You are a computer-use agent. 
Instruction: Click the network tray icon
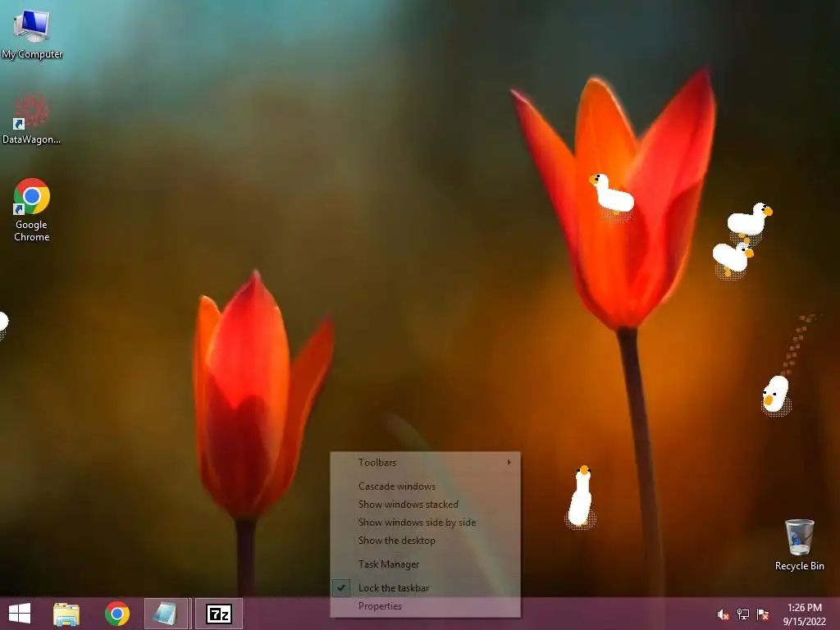coord(743,614)
